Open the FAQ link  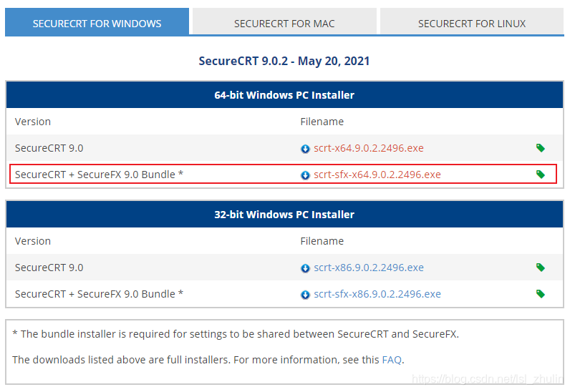coord(392,360)
